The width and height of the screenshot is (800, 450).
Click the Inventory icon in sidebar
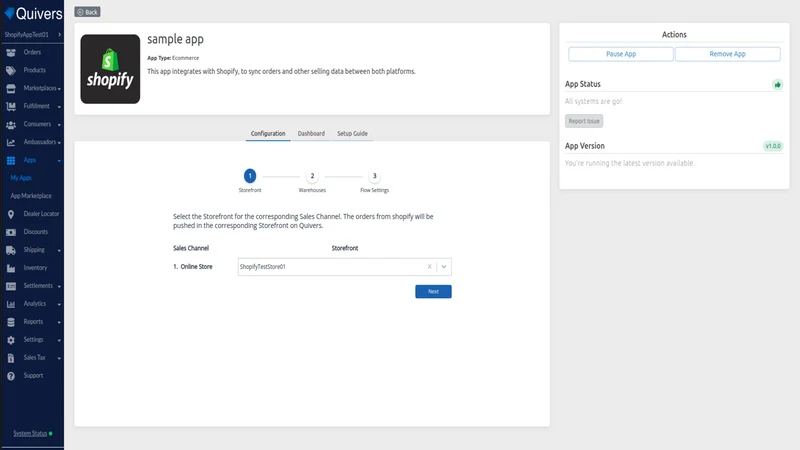click(x=11, y=268)
